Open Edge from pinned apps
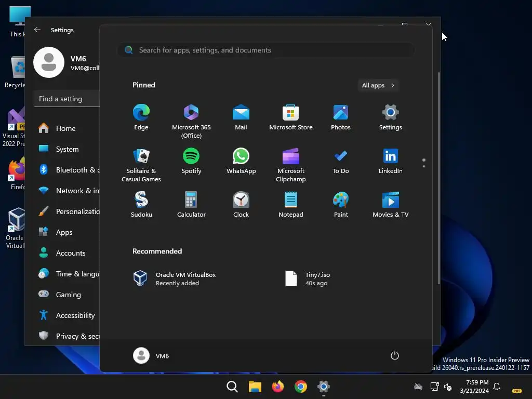The height and width of the screenshot is (399, 532). click(x=141, y=117)
